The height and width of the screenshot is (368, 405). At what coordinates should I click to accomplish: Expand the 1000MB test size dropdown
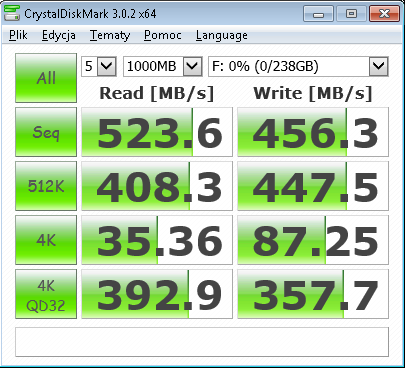coord(163,66)
